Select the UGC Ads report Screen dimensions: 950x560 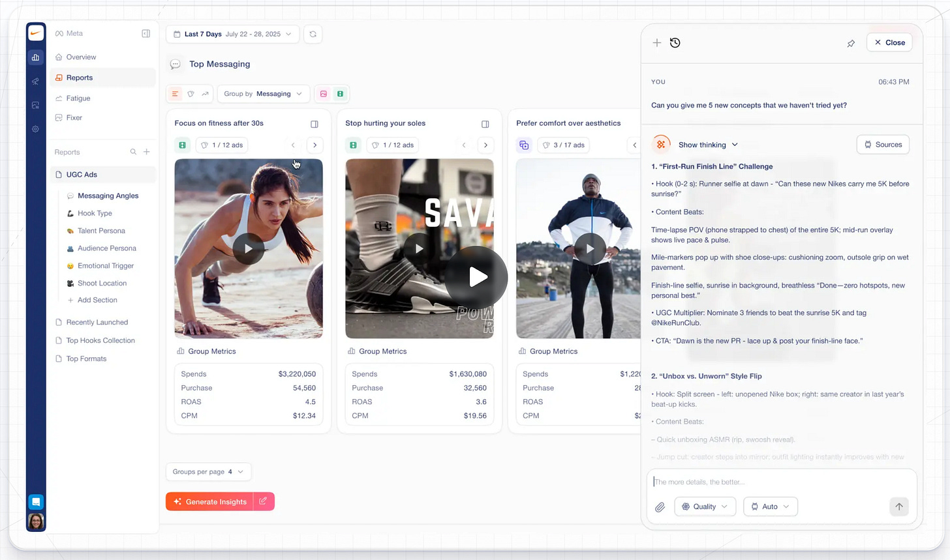click(102, 175)
